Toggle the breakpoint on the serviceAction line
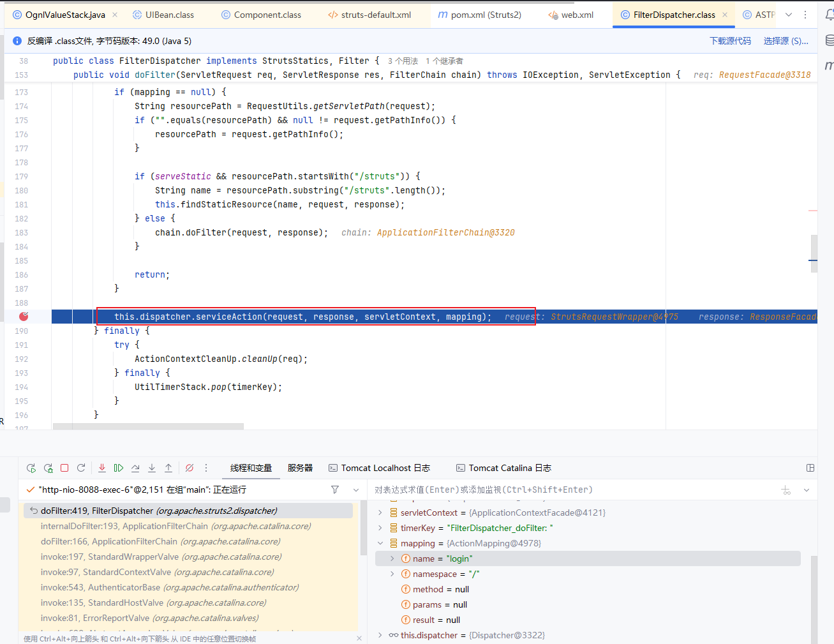834x644 pixels. tap(24, 317)
